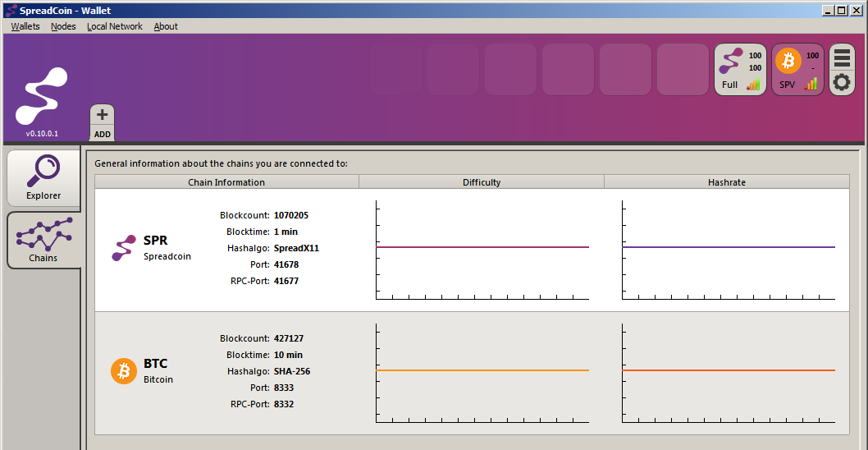Open the Wallets menu
The width and height of the screenshot is (868, 450).
pos(25,26)
